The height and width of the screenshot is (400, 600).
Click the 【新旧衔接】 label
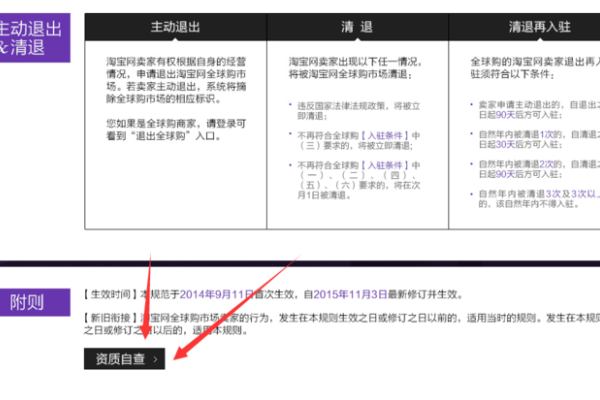(111, 318)
